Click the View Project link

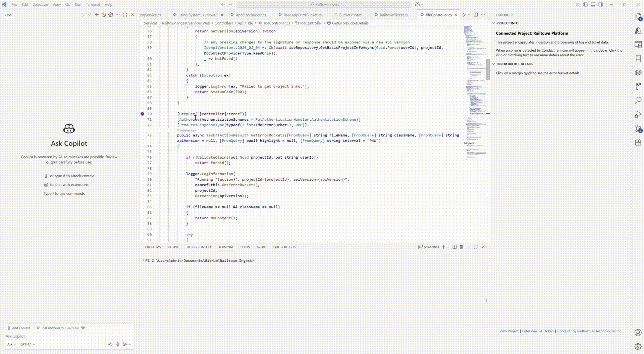tap(509, 331)
